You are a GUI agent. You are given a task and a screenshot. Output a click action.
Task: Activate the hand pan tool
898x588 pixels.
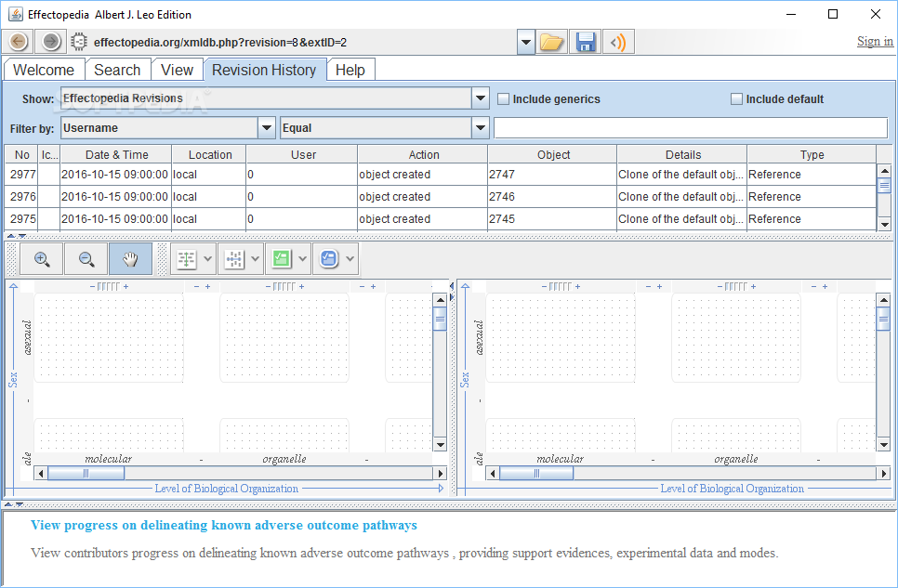point(130,259)
